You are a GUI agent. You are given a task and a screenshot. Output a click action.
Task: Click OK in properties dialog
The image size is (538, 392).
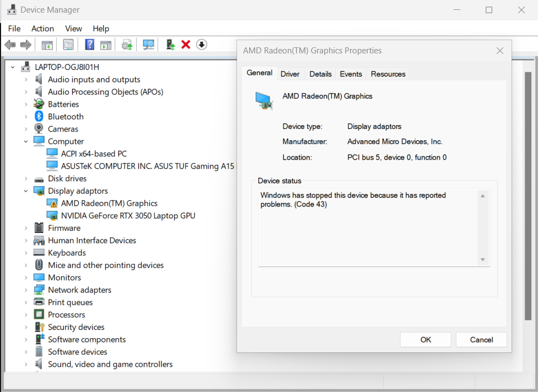tap(426, 340)
